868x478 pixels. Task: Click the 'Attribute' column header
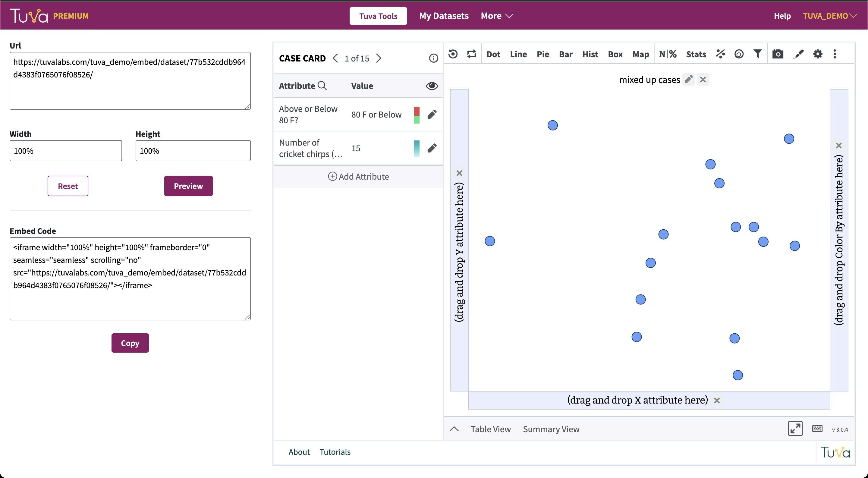(297, 86)
